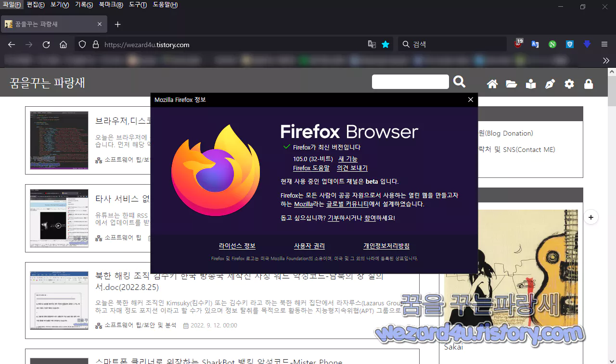
Task: Open the 도움말 menu
Action: tap(165, 5)
